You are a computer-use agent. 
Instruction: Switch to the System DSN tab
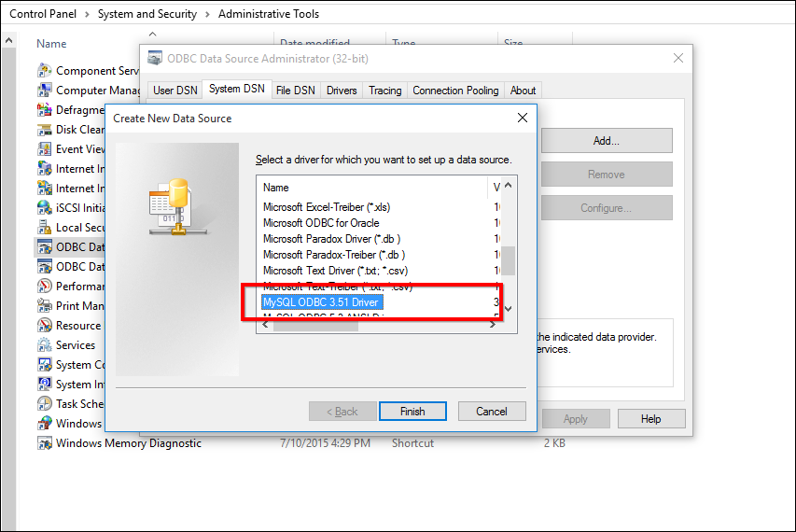click(237, 89)
